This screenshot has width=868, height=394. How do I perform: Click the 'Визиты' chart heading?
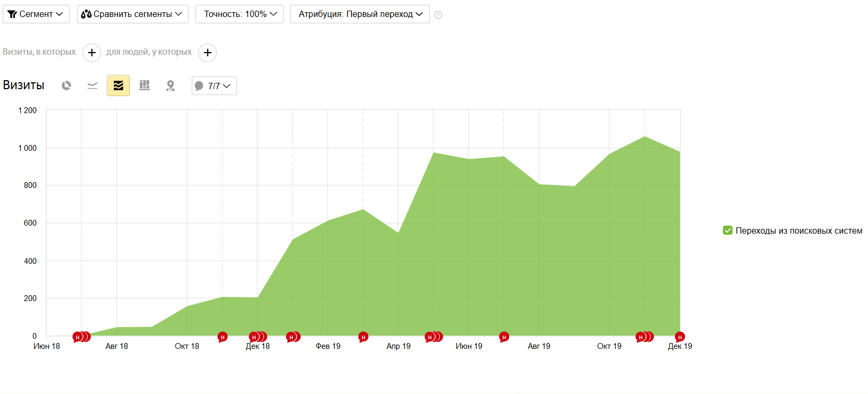(x=24, y=85)
